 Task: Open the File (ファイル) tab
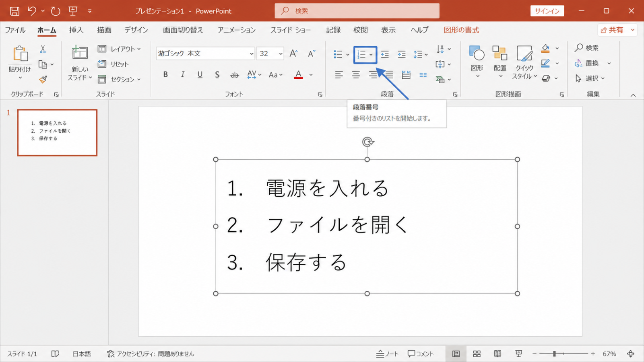(15, 30)
